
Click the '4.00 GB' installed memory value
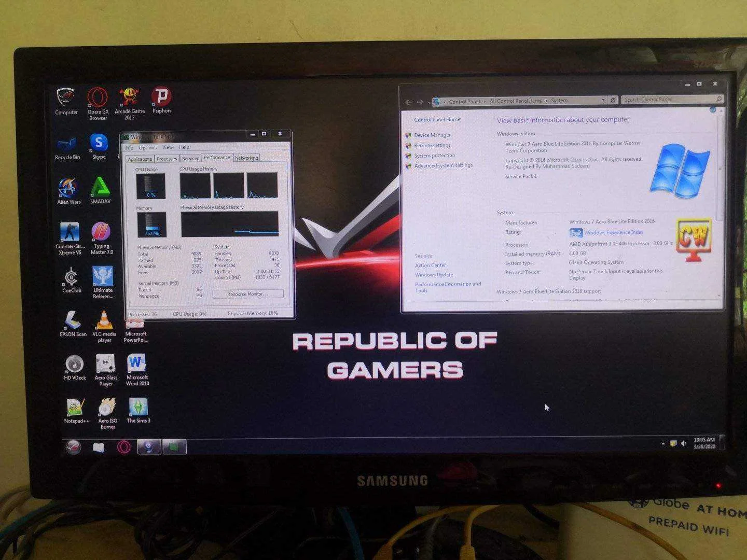tap(577, 254)
